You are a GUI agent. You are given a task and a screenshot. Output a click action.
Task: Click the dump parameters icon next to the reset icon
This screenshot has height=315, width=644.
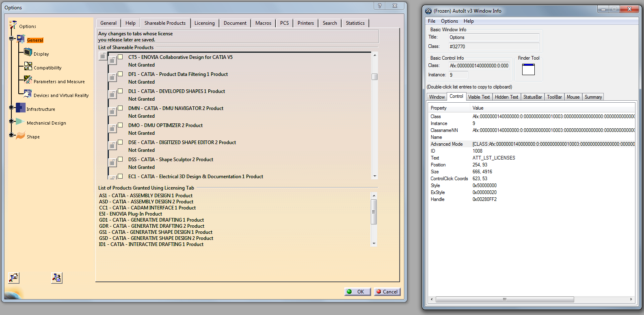[57, 278]
